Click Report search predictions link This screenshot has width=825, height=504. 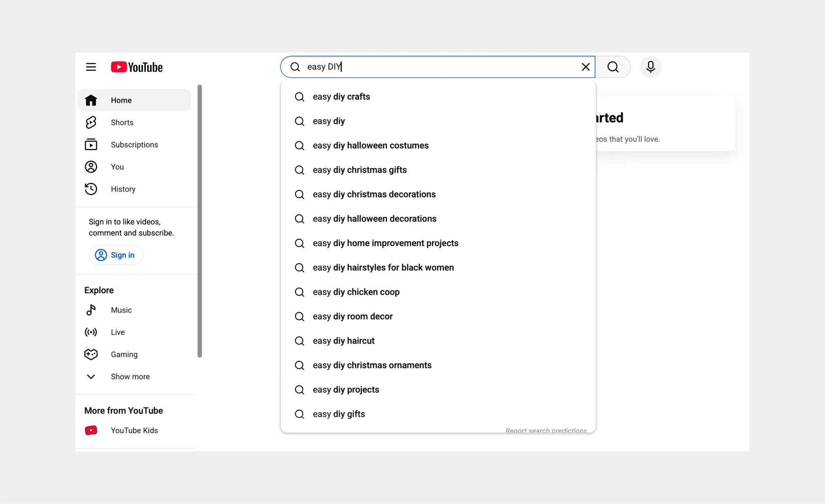coord(546,430)
